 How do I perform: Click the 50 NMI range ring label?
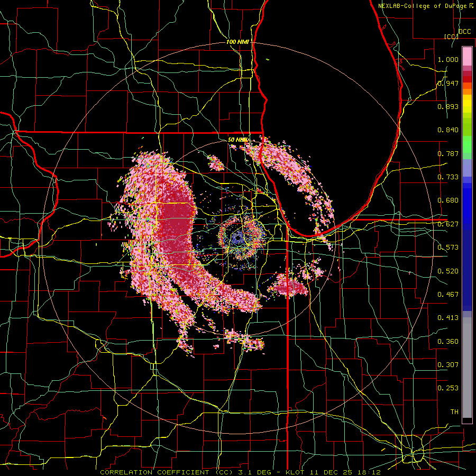click(238, 140)
